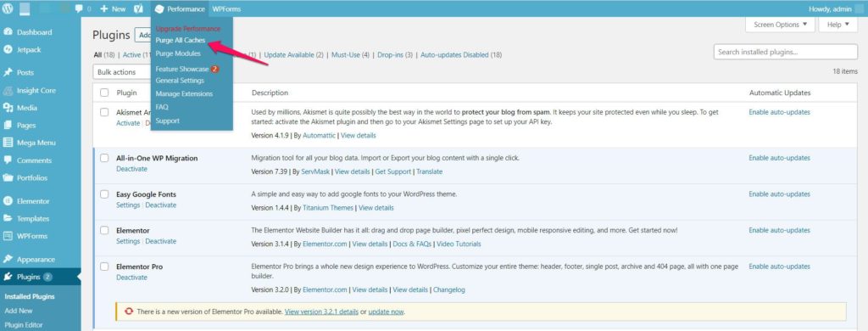Expand the Help panel

[838, 25]
